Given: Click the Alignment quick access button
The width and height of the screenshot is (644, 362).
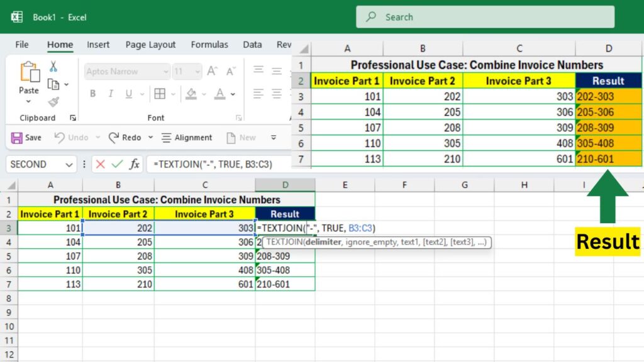Looking at the screenshot, I should (187, 138).
